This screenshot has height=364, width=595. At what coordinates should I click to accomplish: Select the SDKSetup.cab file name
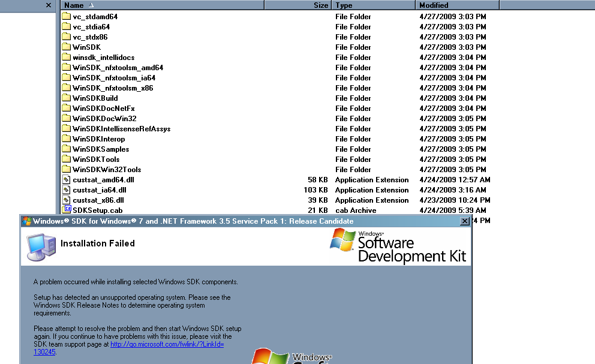point(98,210)
